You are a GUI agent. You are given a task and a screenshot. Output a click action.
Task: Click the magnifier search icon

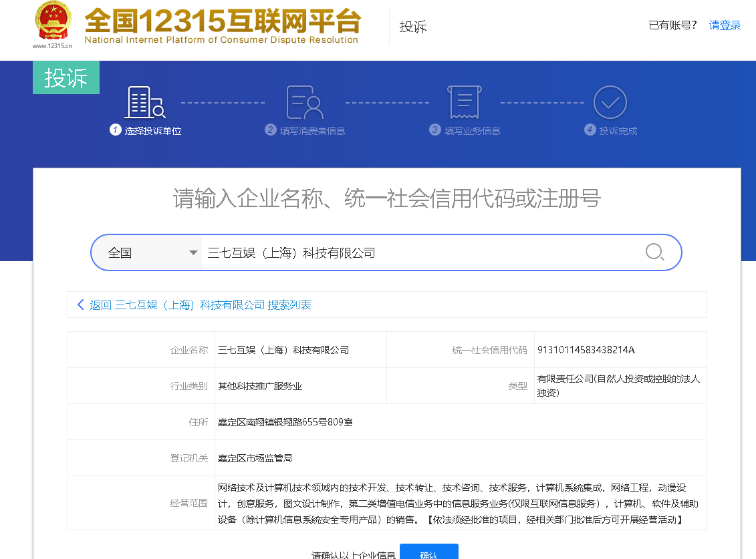tap(655, 252)
